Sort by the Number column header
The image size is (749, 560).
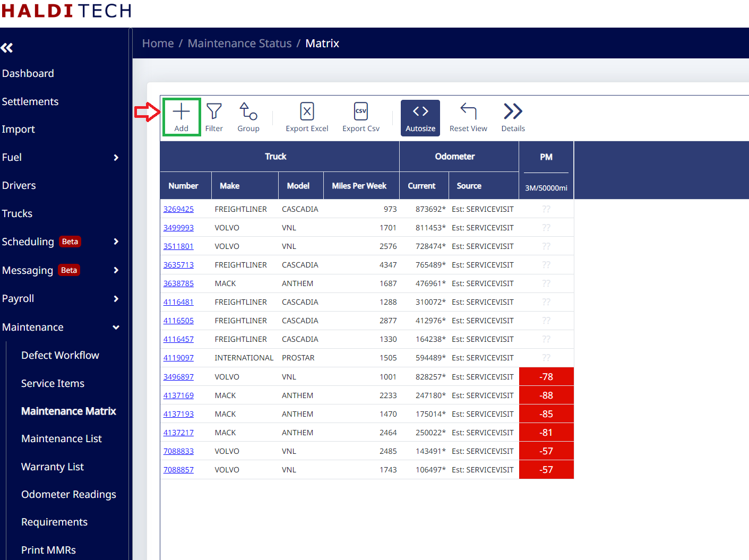(x=186, y=186)
